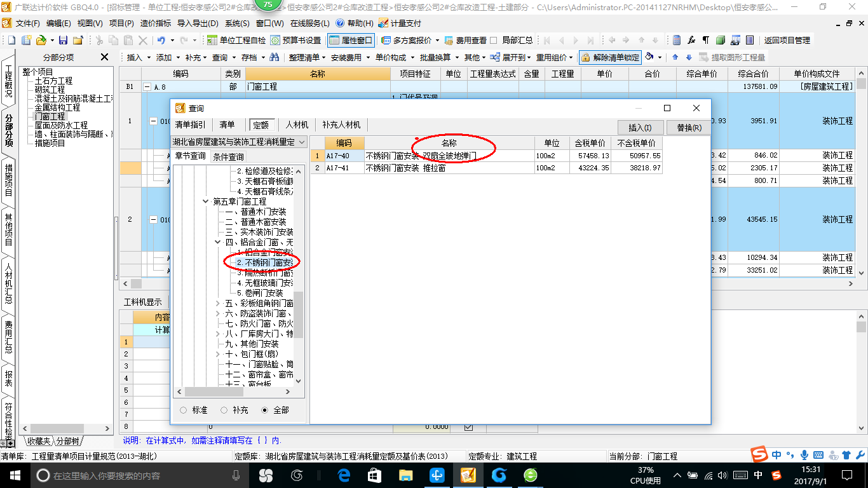The width and height of the screenshot is (868, 488).
Task: Click the fx formula icon
Action: click(x=691, y=40)
